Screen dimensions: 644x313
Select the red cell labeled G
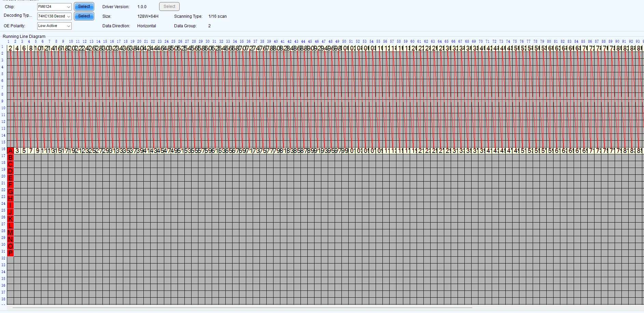[10, 191]
